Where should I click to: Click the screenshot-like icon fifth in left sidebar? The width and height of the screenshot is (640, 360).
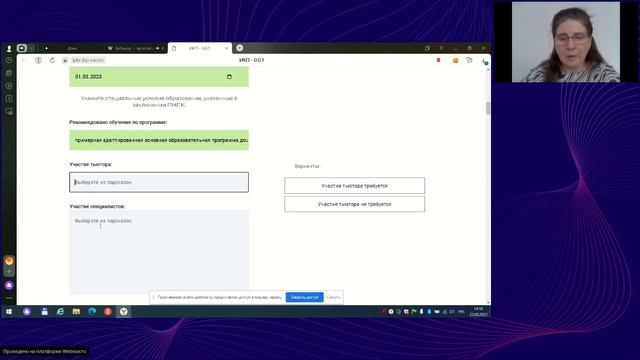[9, 111]
